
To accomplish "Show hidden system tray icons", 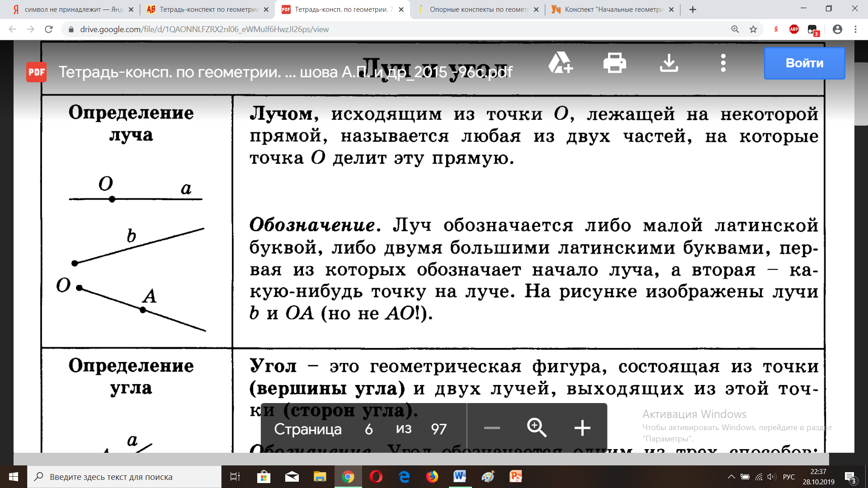I will 731,477.
